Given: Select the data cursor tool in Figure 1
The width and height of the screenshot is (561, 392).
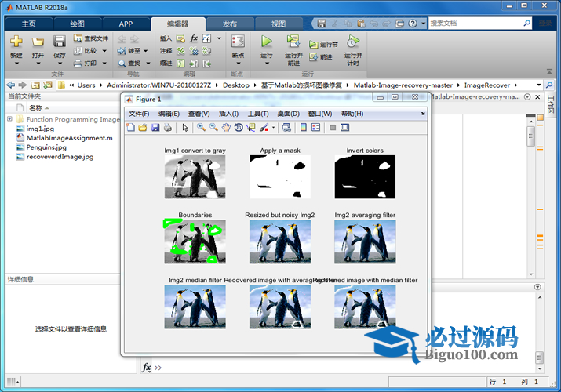Looking at the screenshot, I should pyautogui.click(x=250, y=127).
